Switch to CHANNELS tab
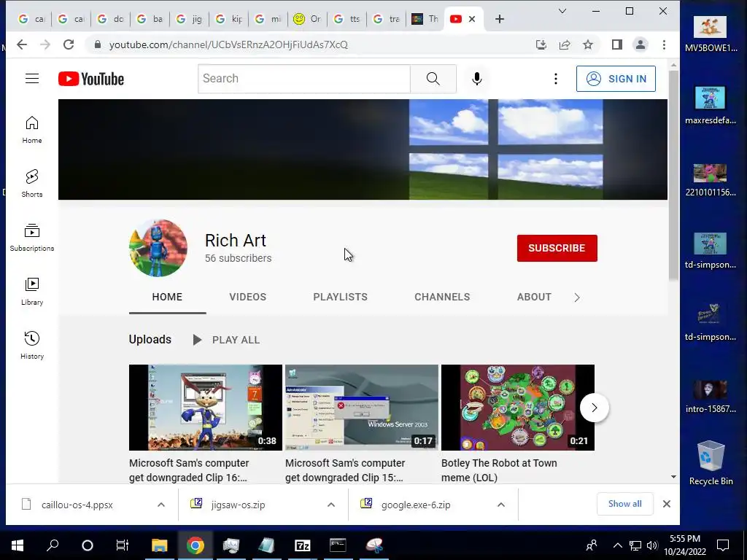Image resolution: width=747 pixels, height=560 pixels. coord(442,297)
